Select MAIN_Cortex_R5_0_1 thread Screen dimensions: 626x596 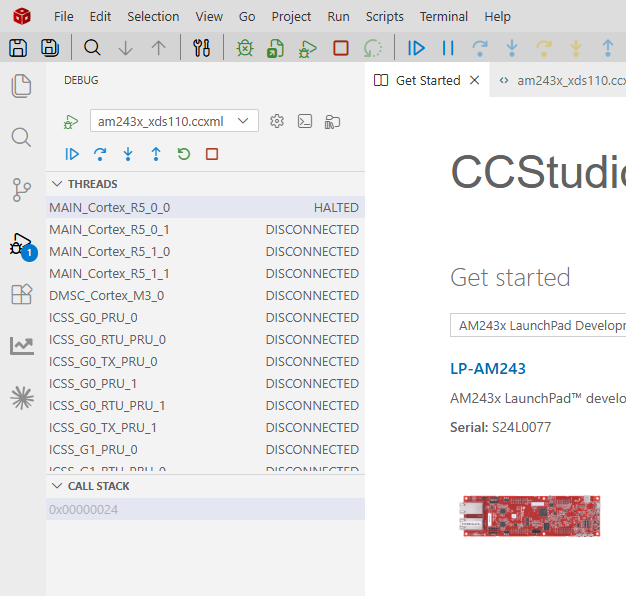point(205,230)
